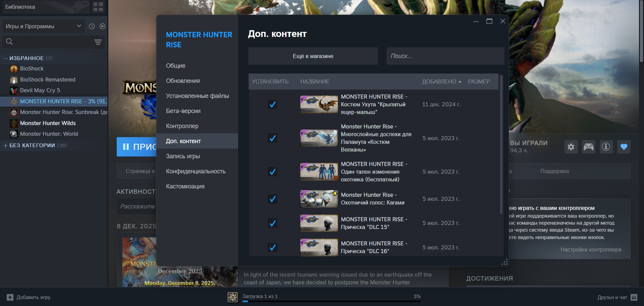644x306 pixels.
Task: Open Кастомизация settings tab
Action: coord(197,186)
